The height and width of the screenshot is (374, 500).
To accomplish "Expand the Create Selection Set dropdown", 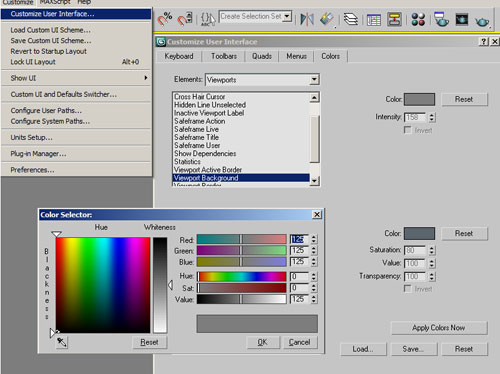I will [x=287, y=16].
